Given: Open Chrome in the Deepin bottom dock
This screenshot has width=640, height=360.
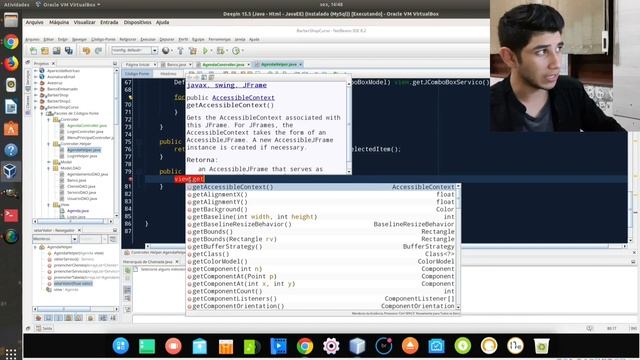Looking at the screenshot, I should pyautogui.click(x=304, y=346).
